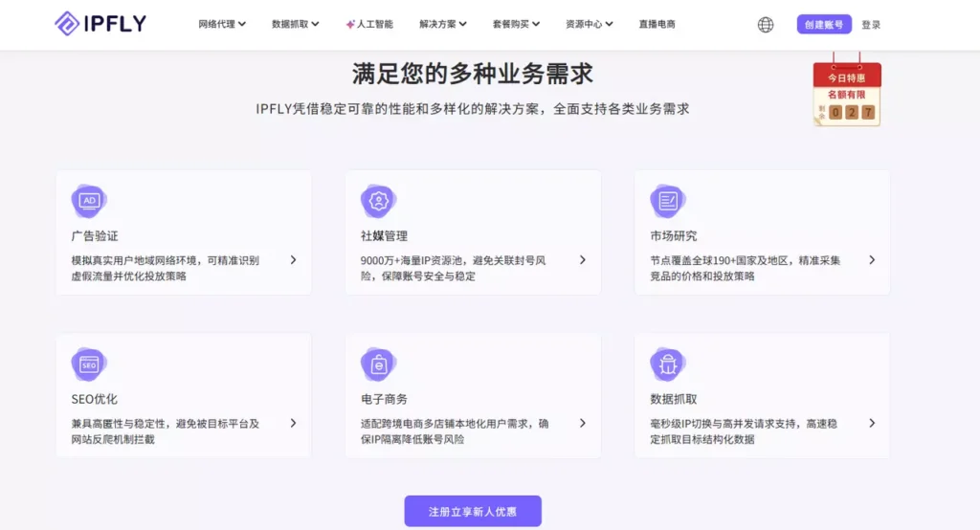The height and width of the screenshot is (530, 980).
Task: Open the globe language selector
Action: tap(766, 24)
